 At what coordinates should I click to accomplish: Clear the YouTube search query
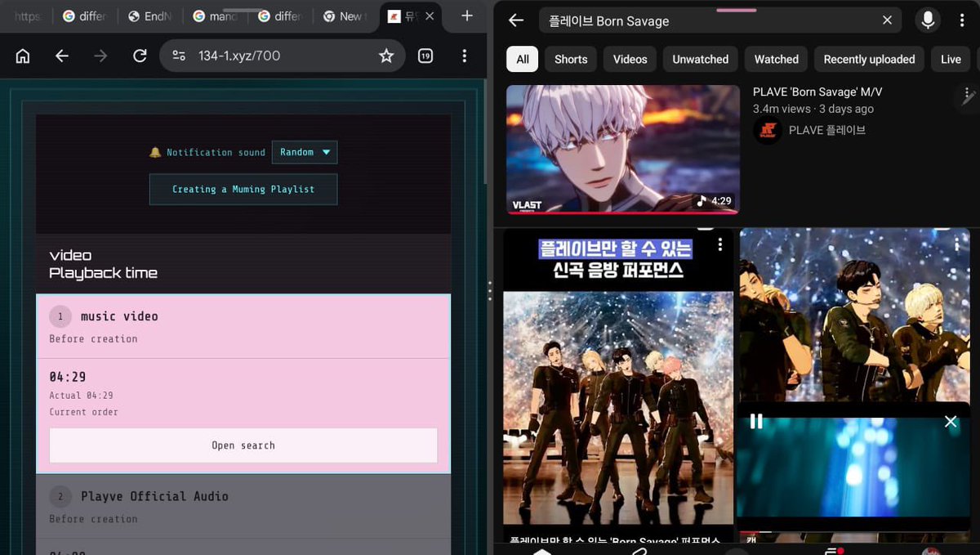coord(888,20)
